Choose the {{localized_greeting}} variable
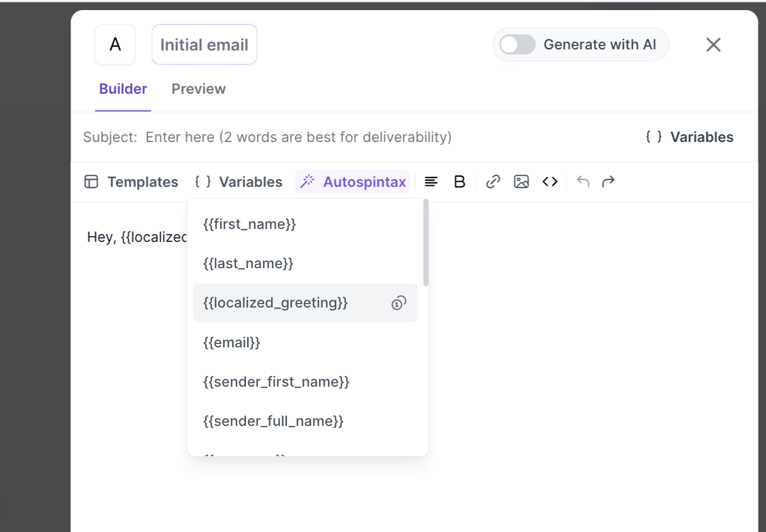This screenshot has height=532, width=766. click(305, 303)
